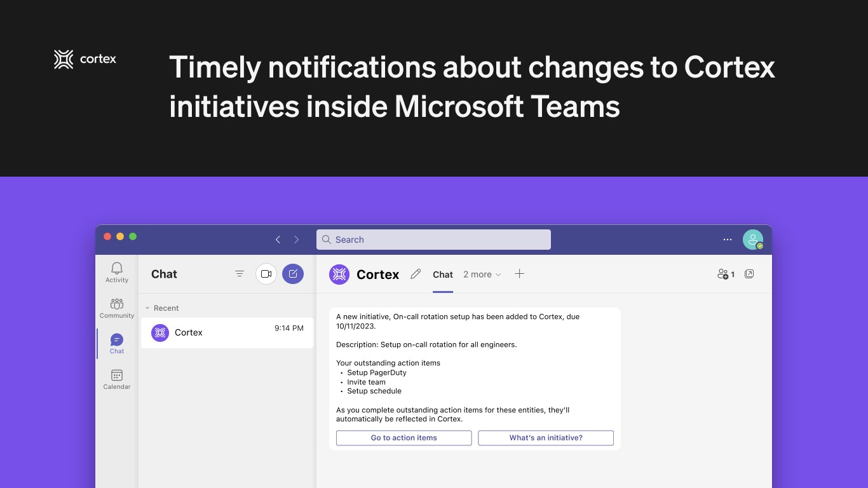Pop out the chat window icon
This screenshot has width=868, height=488.
click(x=749, y=274)
